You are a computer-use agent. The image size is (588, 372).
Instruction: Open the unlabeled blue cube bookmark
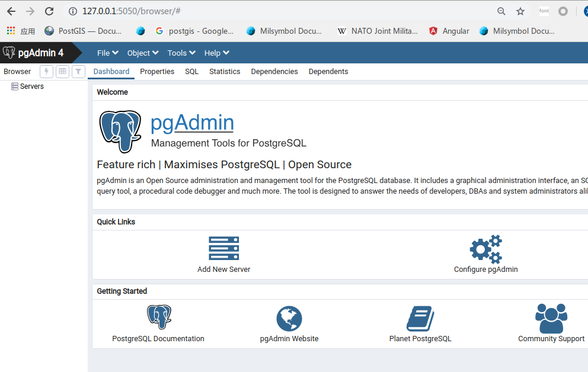click(x=140, y=31)
